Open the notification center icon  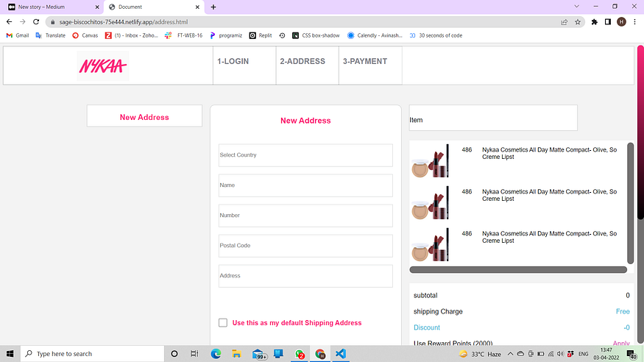pyautogui.click(x=631, y=354)
